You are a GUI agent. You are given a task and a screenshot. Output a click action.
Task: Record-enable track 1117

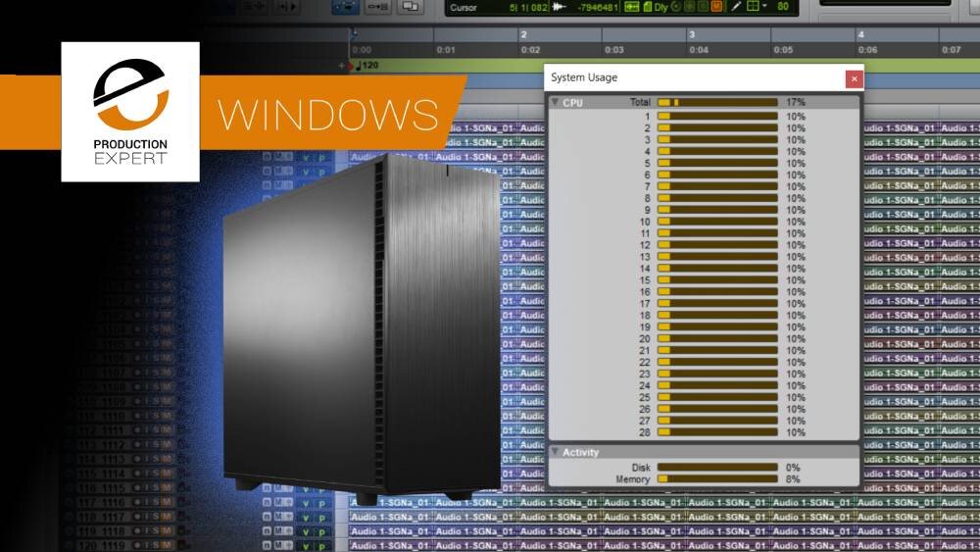click(x=137, y=517)
